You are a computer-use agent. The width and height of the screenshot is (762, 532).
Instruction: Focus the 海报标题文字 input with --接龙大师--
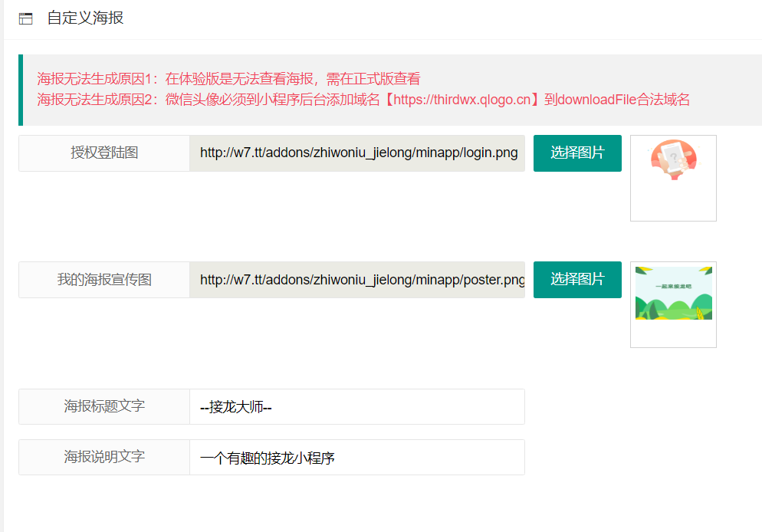pos(357,406)
